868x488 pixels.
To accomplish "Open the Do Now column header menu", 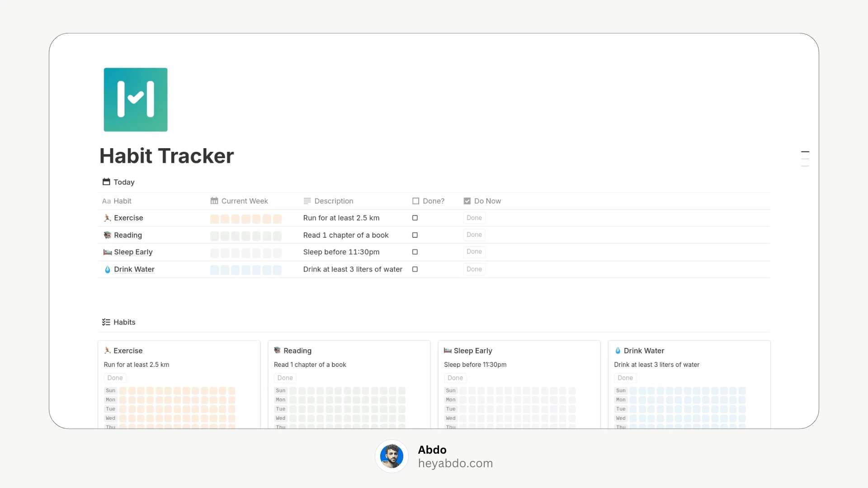I will (x=482, y=201).
